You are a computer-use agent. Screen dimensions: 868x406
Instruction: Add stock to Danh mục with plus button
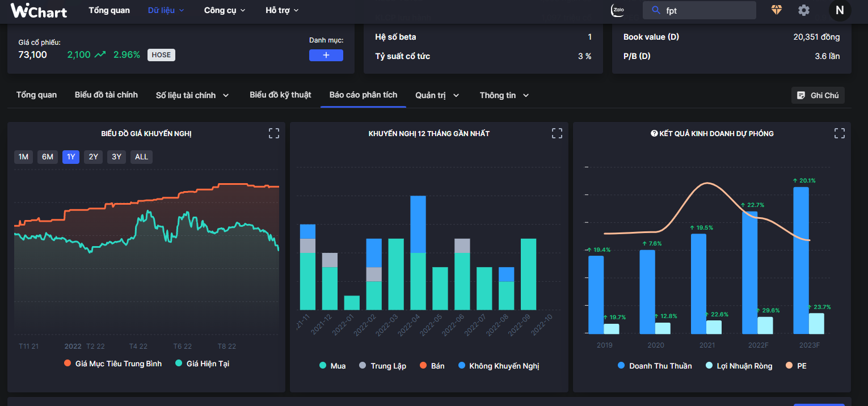pyautogui.click(x=326, y=55)
